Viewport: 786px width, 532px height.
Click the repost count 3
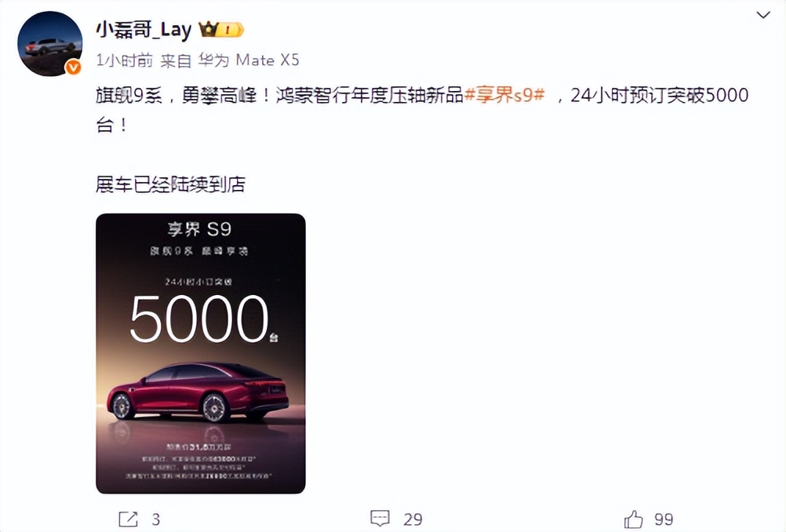coord(156,519)
